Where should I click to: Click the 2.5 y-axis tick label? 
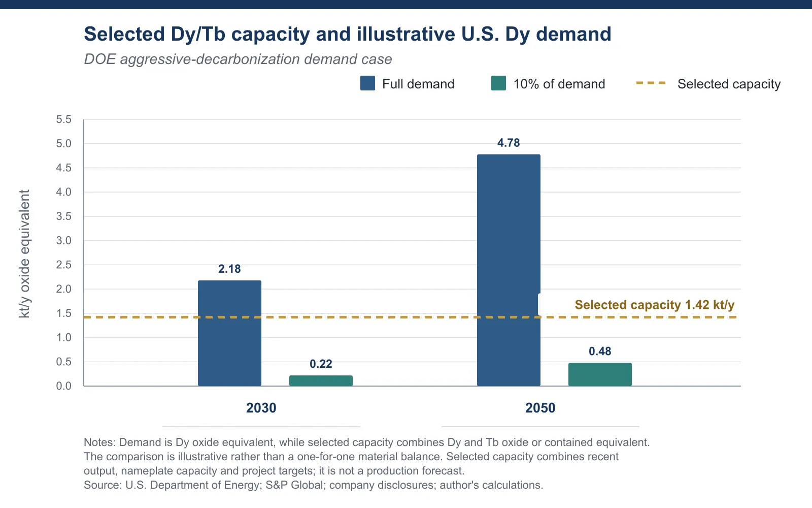[64, 265]
